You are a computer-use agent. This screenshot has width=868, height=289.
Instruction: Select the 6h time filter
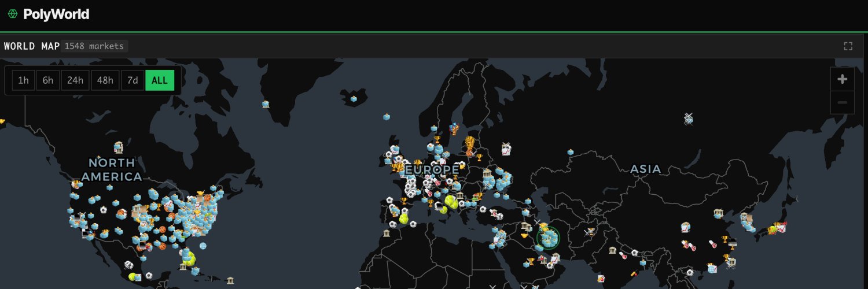click(x=47, y=80)
